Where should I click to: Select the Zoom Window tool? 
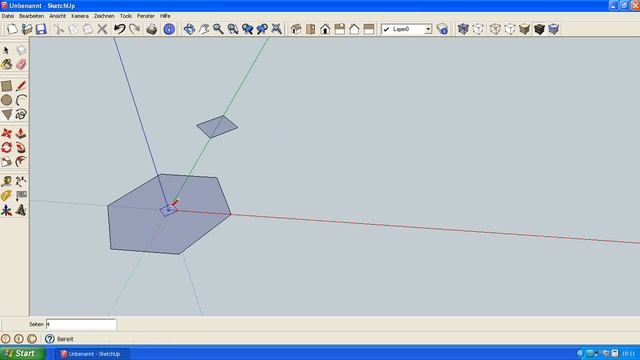click(x=233, y=29)
